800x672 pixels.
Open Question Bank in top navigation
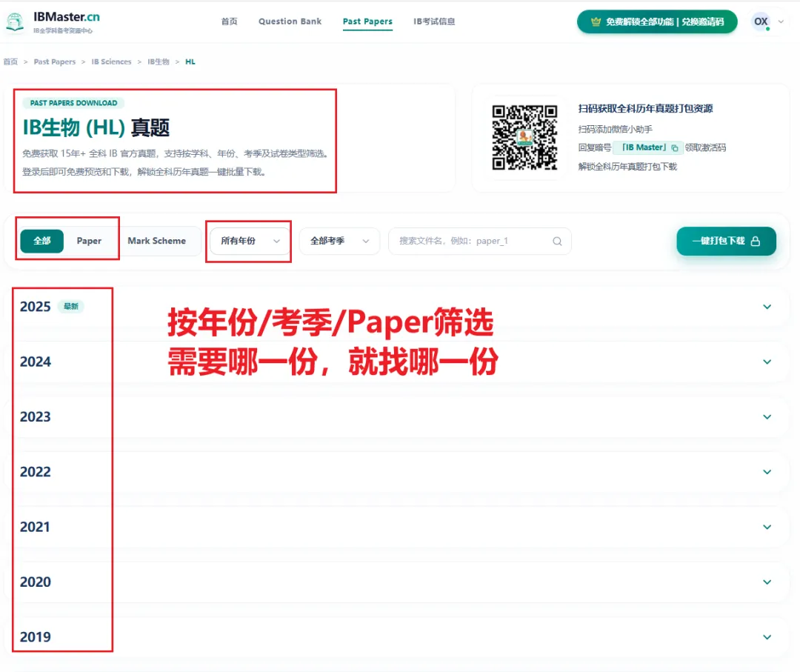(290, 21)
